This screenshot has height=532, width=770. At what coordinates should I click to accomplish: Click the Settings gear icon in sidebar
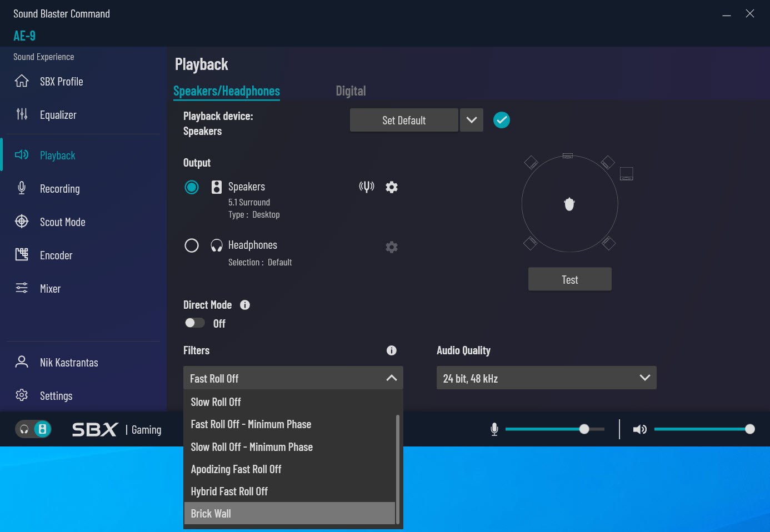click(22, 395)
